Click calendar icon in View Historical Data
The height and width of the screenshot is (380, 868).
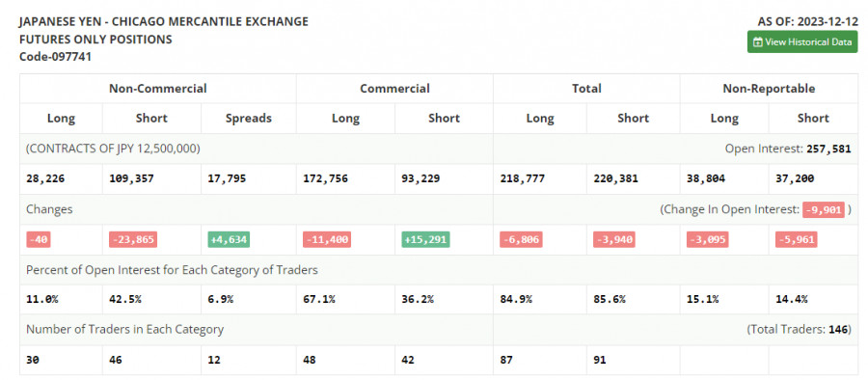coord(758,42)
